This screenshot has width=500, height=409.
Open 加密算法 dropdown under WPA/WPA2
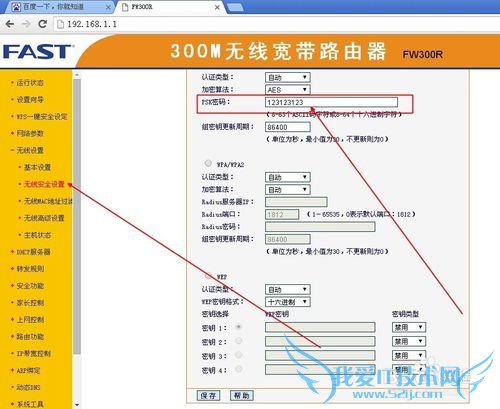click(288, 190)
